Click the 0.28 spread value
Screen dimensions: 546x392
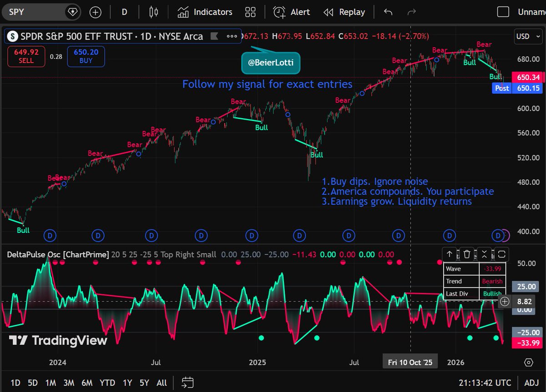(56, 56)
